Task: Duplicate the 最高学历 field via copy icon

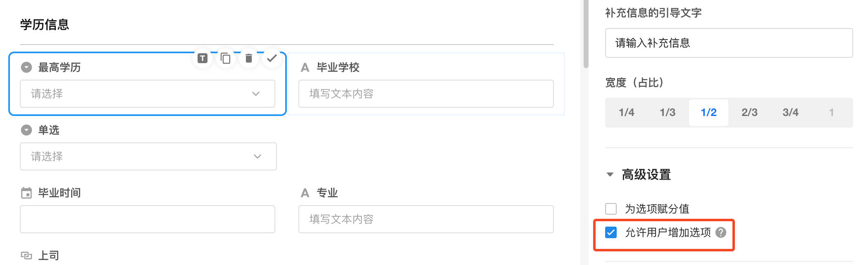Action: pos(226,58)
